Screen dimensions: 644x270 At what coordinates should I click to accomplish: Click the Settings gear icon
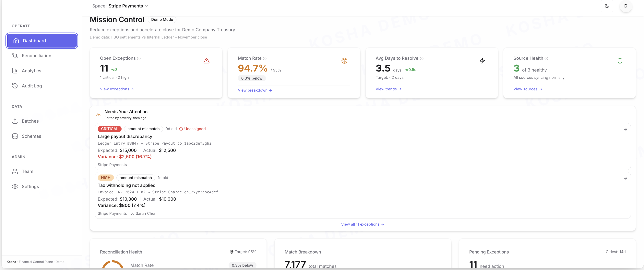pos(15,186)
